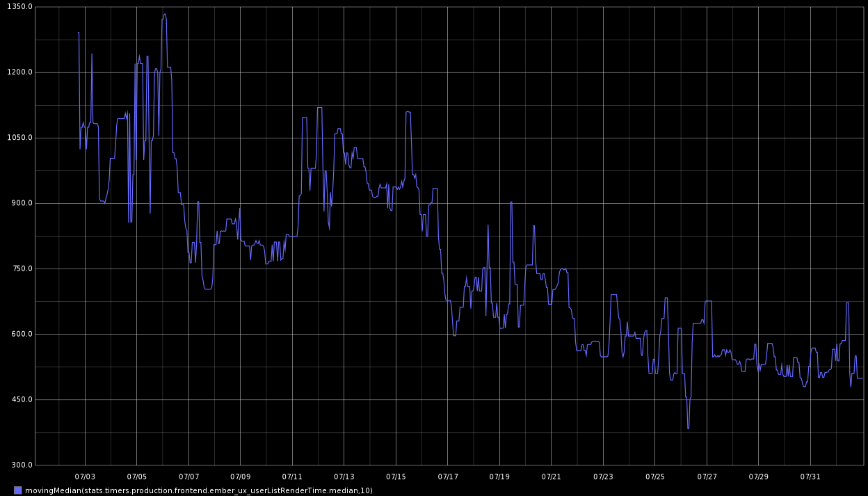Select the 300.0 y-axis baseline label
This screenshot has height=496, width=868.
[19, 465]
